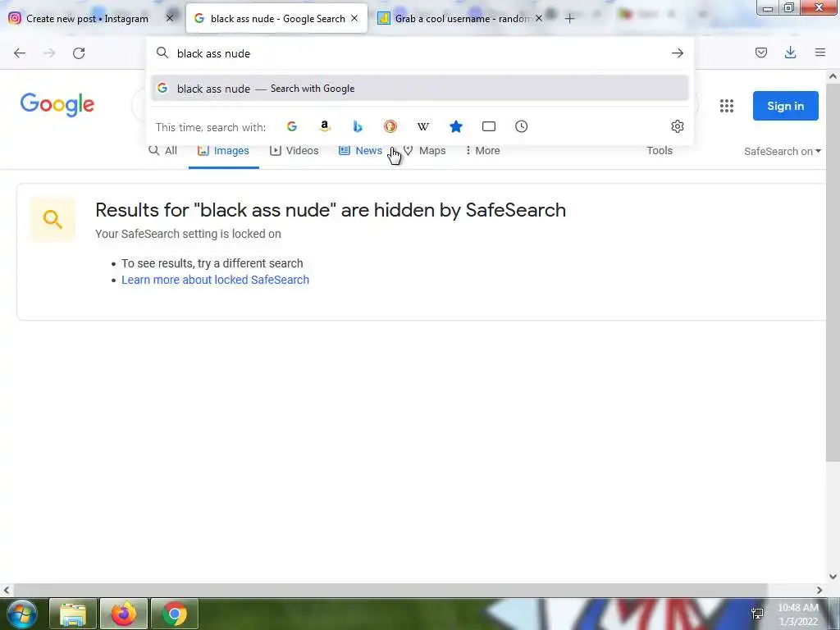Open Windows Explorer from the taskbar

73,614
